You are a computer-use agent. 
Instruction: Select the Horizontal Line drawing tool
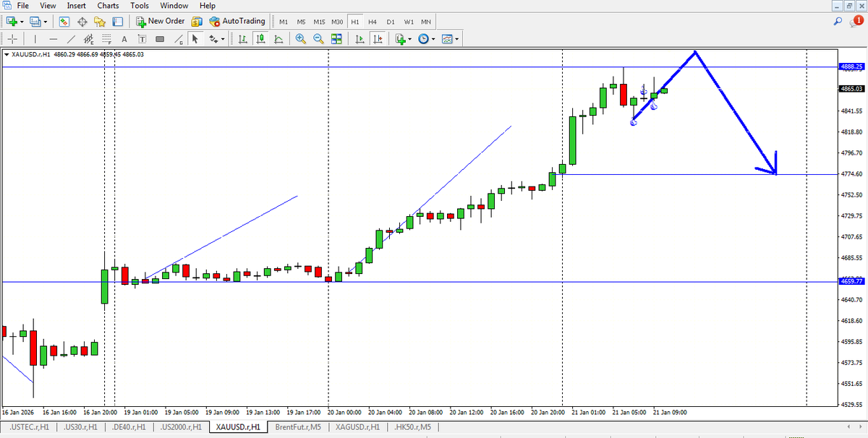point(53,39)
